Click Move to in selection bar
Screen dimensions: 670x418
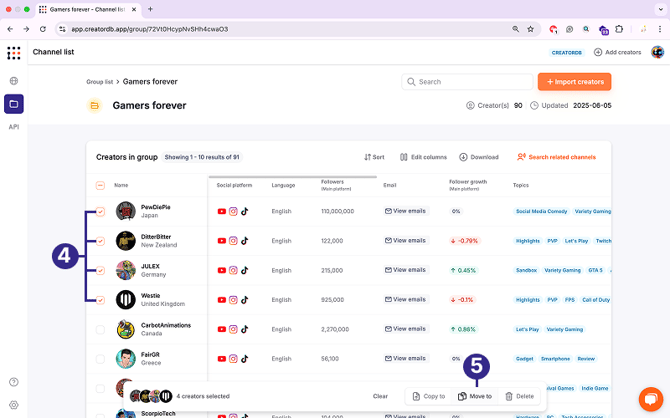pyautogui.click(x=475, y=397)
